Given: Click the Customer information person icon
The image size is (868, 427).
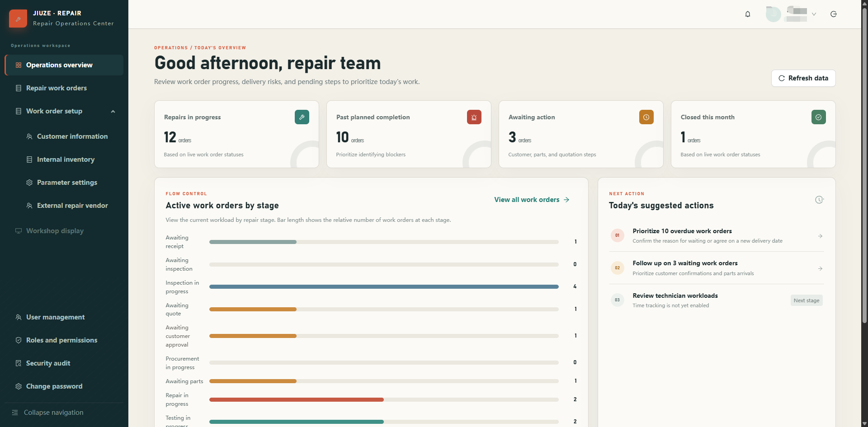Looking at the screenshot, I should [x=29, y=136].
